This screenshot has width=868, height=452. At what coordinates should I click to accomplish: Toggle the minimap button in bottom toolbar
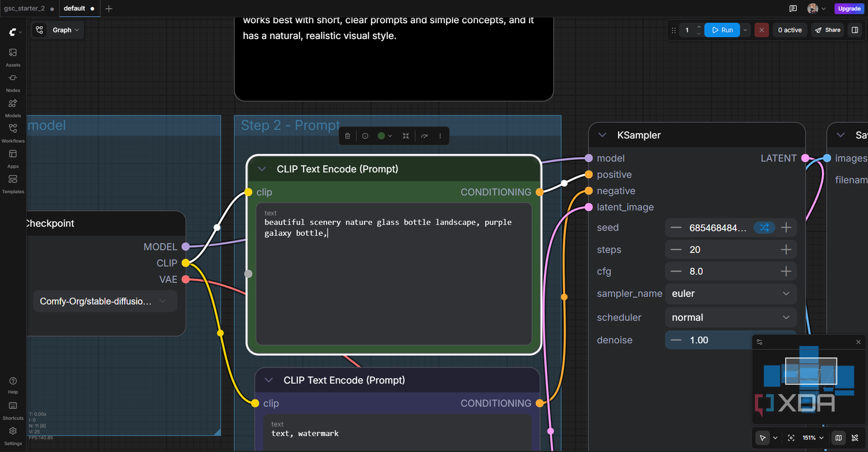pyautogui.click(x=839, y=438)
